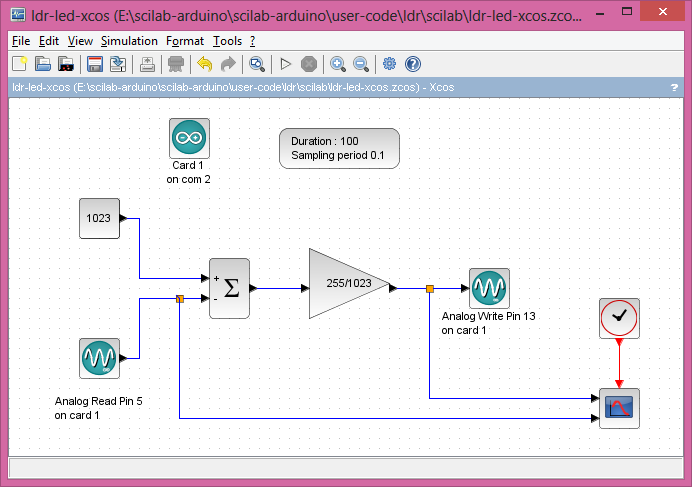Click the Fit diagram to view icon
692x487 pixels.
[x=256, y=64]
